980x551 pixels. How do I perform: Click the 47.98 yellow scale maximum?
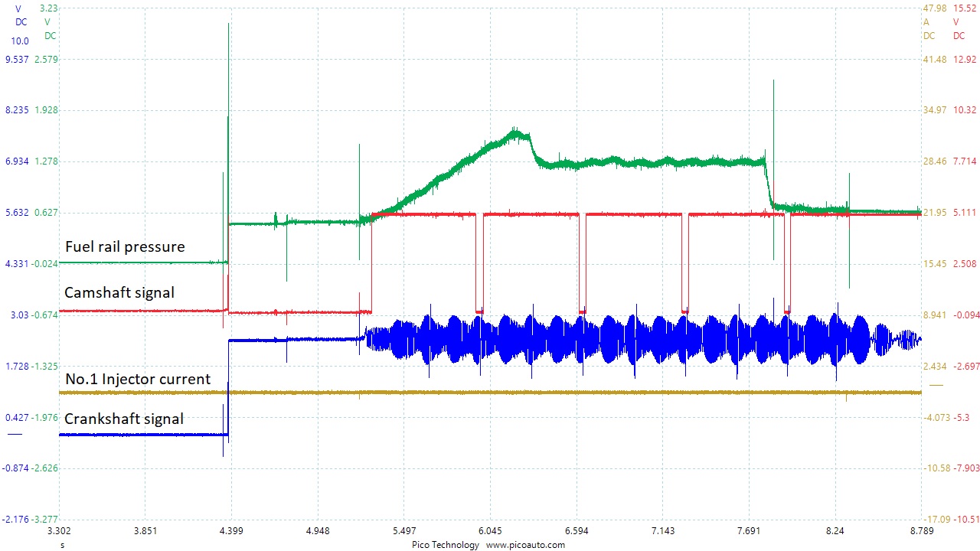933,8
